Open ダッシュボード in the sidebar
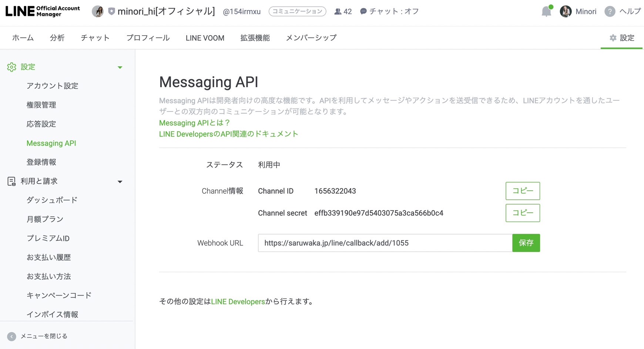 pyautogui.click(x=52, y=200)
